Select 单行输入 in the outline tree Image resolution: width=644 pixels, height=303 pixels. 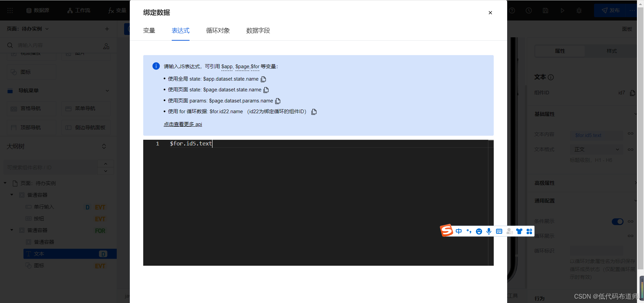[x=44, y=207]
